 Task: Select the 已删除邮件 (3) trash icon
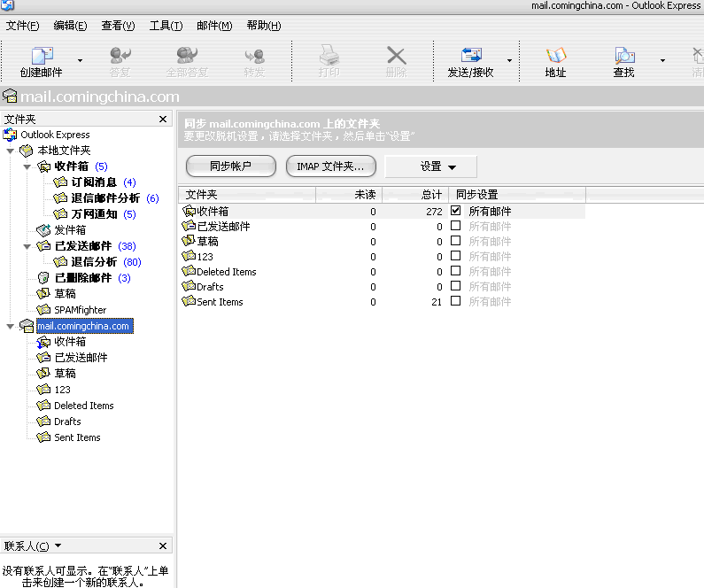pyautogui.click(x=43, y=278)
